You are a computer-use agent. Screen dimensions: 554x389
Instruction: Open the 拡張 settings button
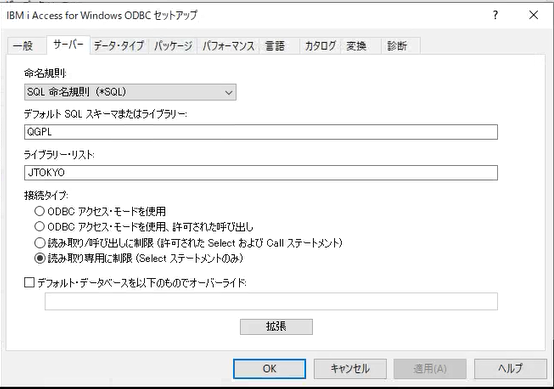(276, 326)
